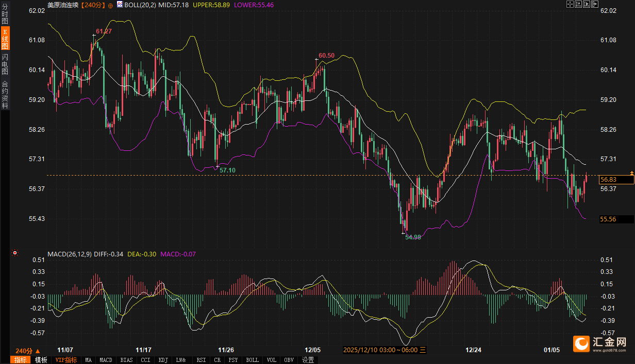
Task: Click the orange circle-plus icon beside 240分
Action: 110,5
